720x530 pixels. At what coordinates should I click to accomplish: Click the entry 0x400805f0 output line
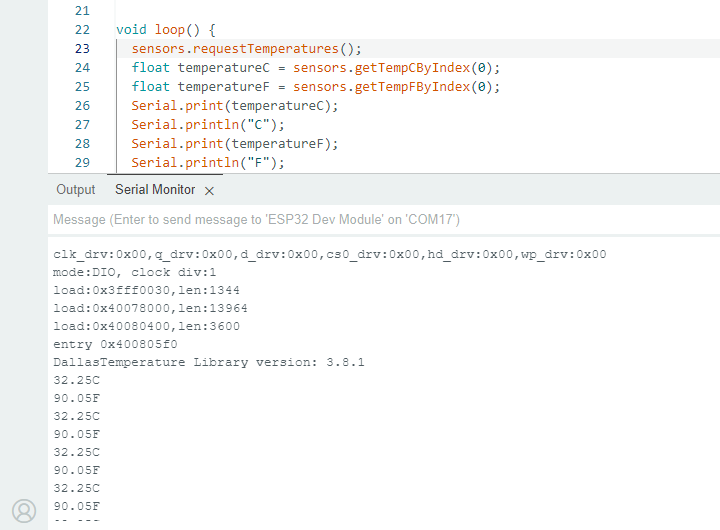point(115,344)
